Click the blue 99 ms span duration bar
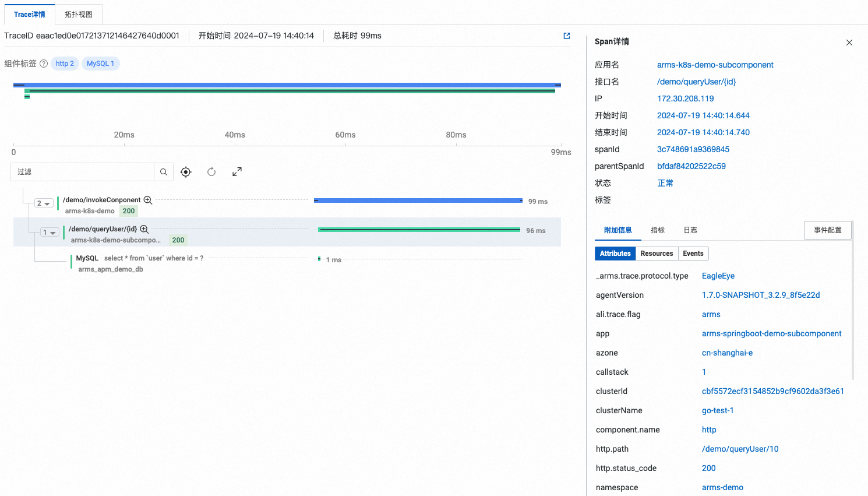 click(x=418, y=200)
